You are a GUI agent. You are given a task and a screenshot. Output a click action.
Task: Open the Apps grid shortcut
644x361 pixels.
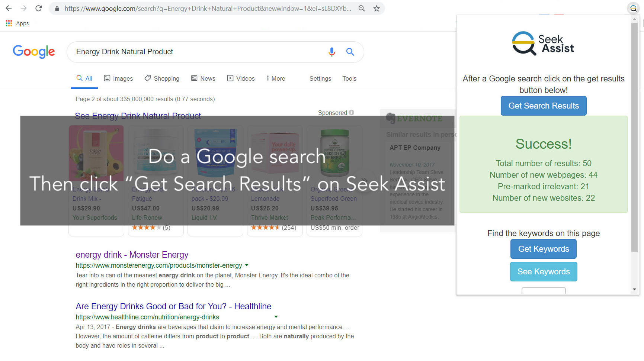pos(17,23)
